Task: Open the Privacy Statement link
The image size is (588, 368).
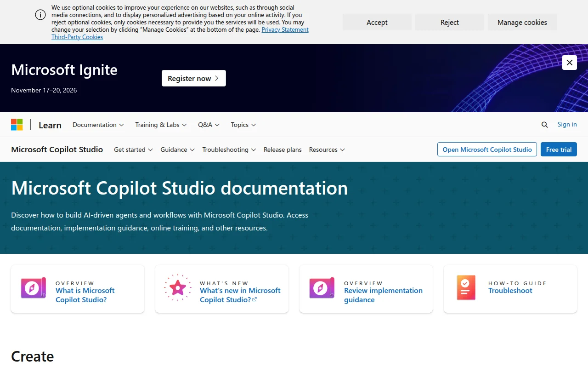Action: (285, 29)
